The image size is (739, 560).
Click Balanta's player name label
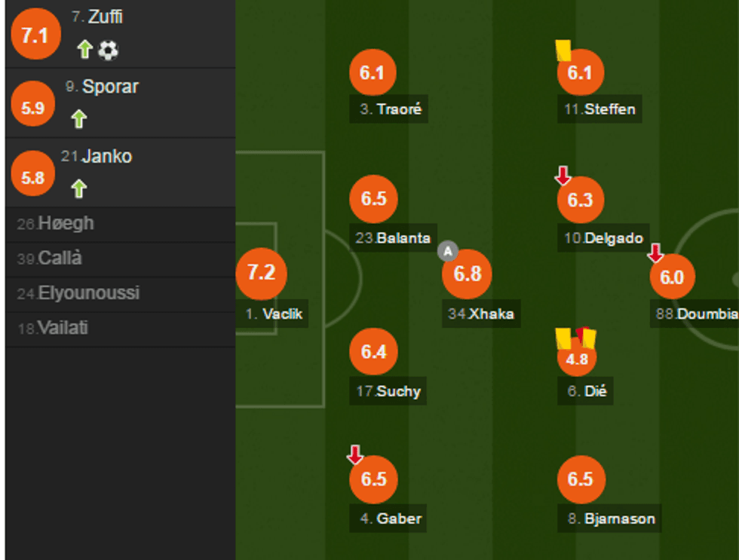[x=394, y=238]
